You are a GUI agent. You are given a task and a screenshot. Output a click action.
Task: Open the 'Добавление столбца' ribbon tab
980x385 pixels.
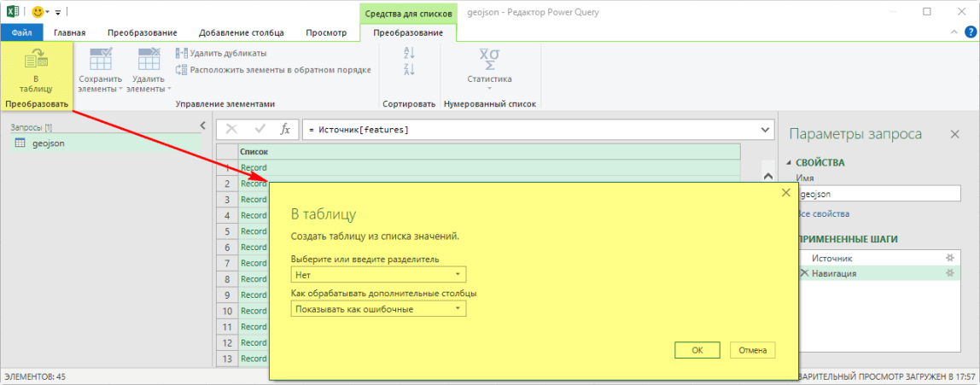click(242, 32)
